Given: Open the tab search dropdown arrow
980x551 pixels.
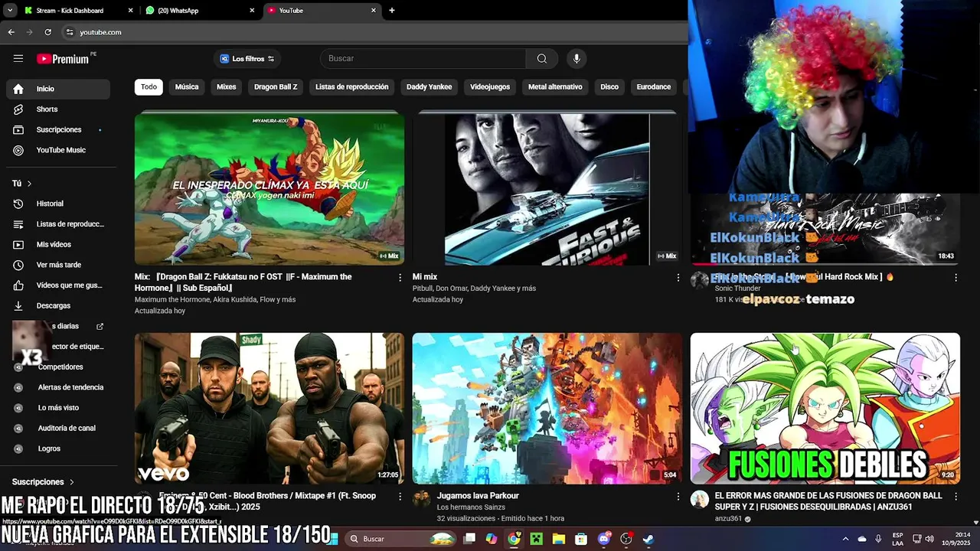Looking at the screenshot, I should pos(9,11).
